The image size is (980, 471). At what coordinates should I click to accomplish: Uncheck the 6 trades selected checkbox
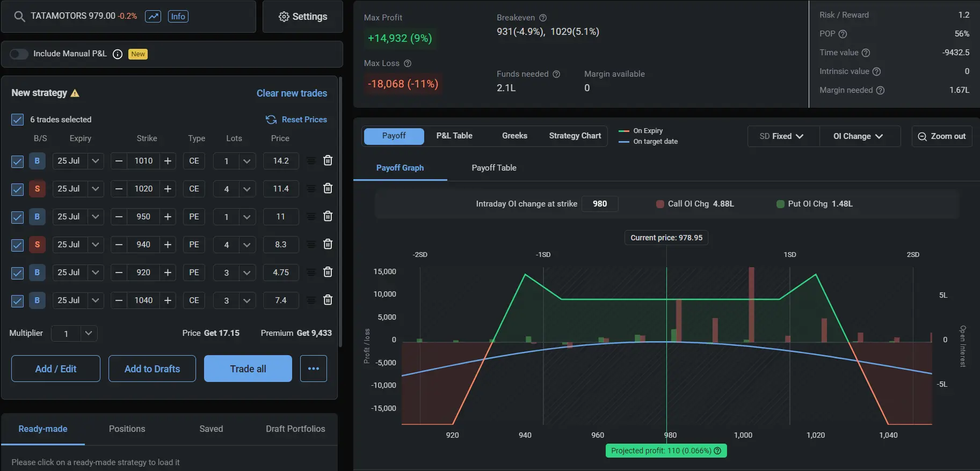pyautogui.click(x=17, y=120)
